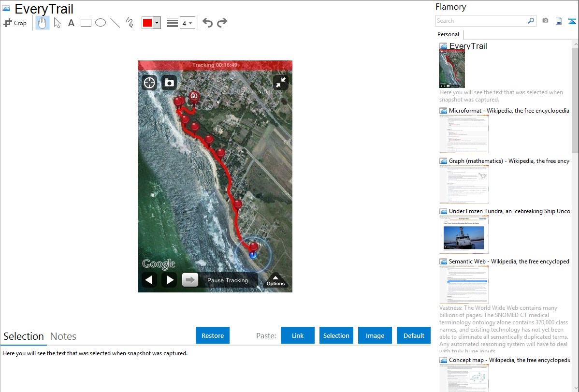The width and height of the screenshot is (579, 392).
Task: Click the magnifier search icon
Action: (x=531, y=21)
